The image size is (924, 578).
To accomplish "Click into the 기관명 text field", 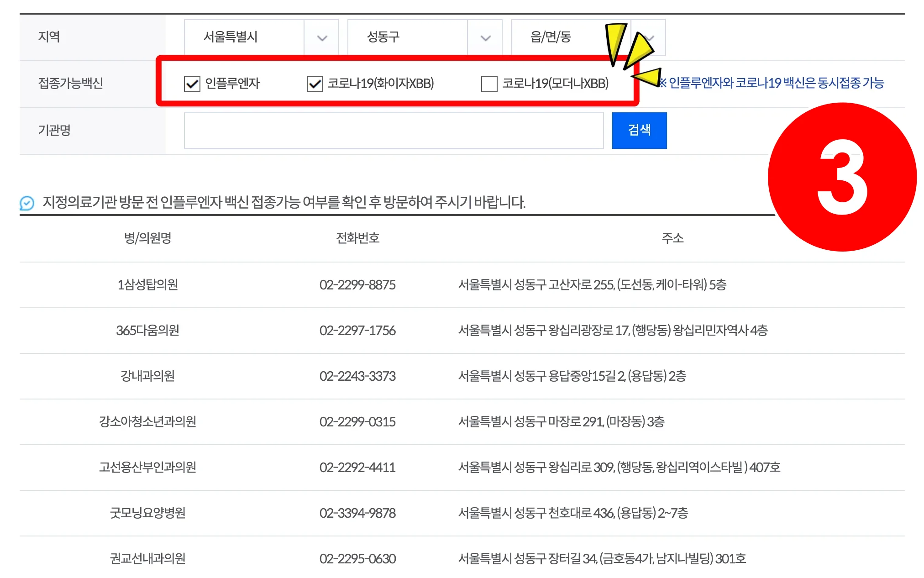I will 394,131.
